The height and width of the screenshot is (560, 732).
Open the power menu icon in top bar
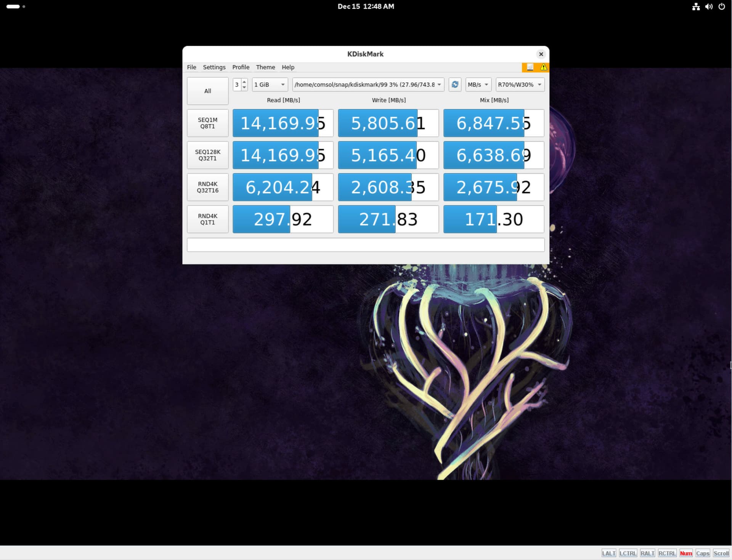[722, 6]
